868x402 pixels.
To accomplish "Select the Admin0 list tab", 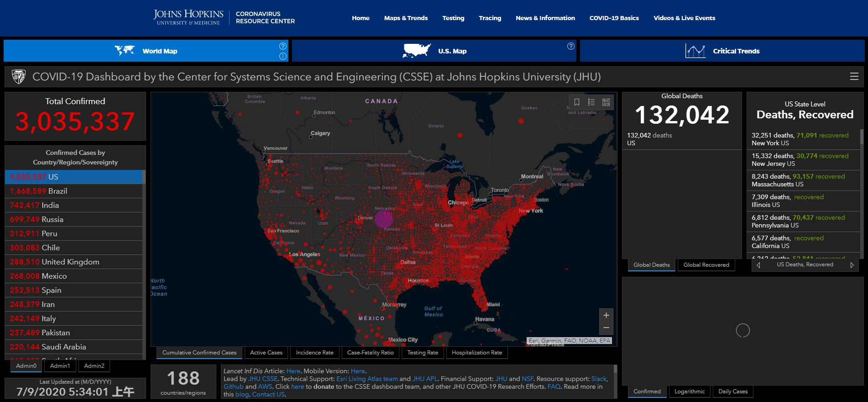I will (26, 366).
